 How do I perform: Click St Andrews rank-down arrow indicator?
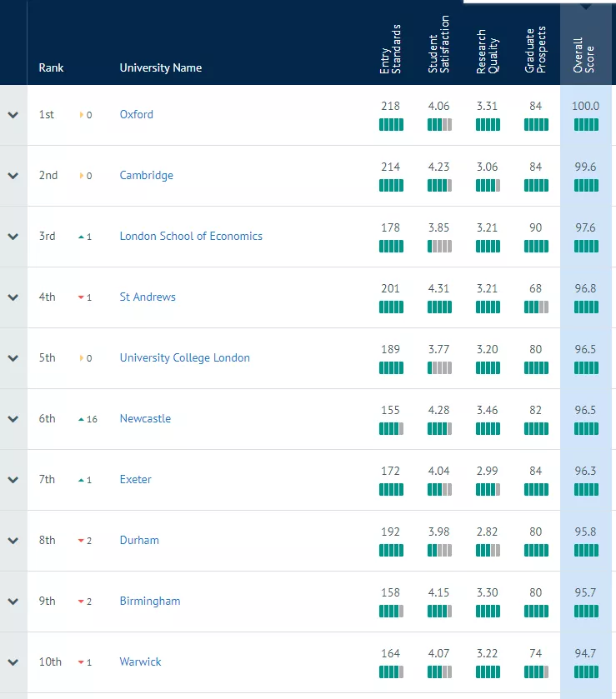(81, 297)
